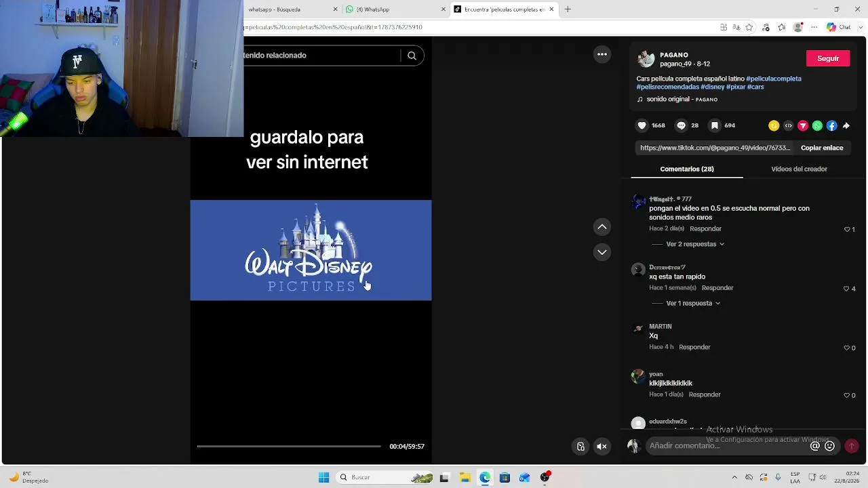Go to the previous video arrow

click(602, 227)
